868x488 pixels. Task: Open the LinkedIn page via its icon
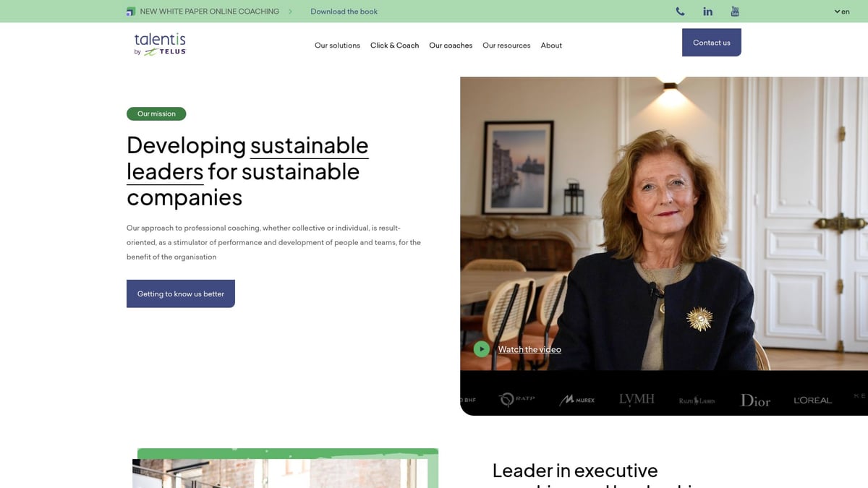[x=707, y=11]
